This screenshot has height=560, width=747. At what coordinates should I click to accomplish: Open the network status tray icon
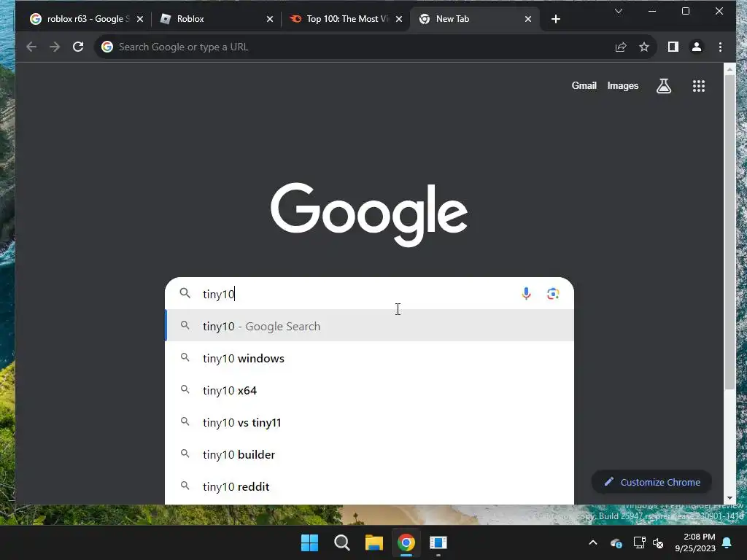tap(639, 542)
